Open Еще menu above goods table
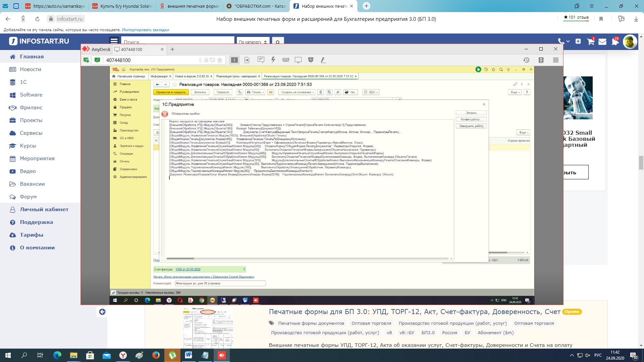The width and height of the screenshot is (644, 362). pos(523,132)
